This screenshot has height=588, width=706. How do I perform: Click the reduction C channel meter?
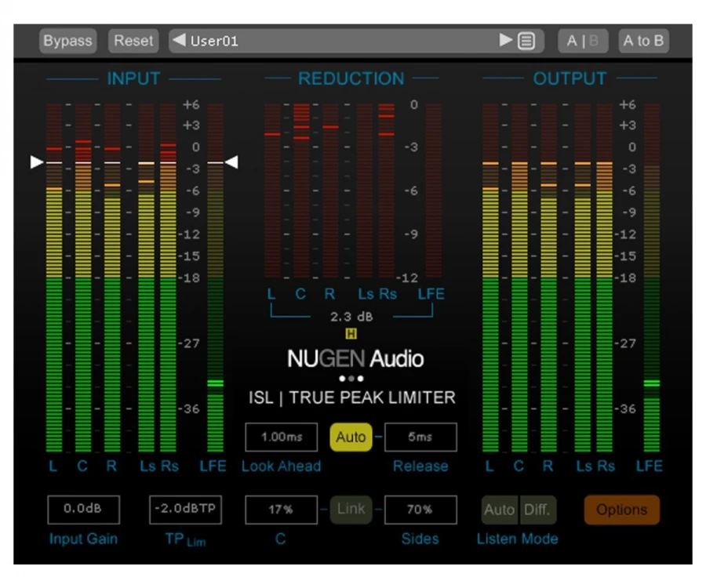click(301, 191)
